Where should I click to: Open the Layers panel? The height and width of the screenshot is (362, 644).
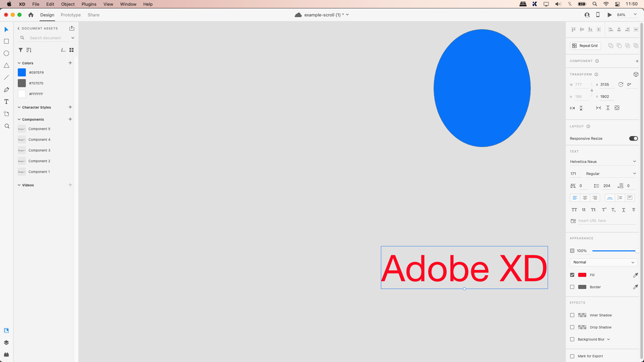[6, 343]
